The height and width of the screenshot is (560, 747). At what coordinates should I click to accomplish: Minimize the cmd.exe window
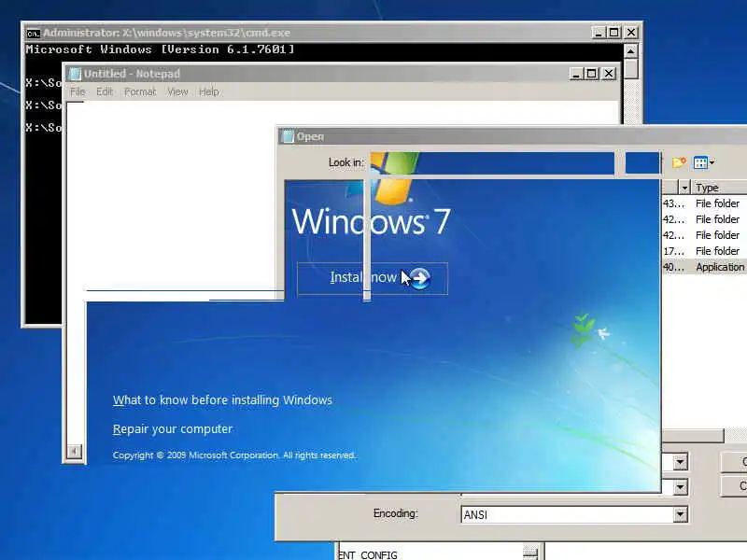[599, 33]
